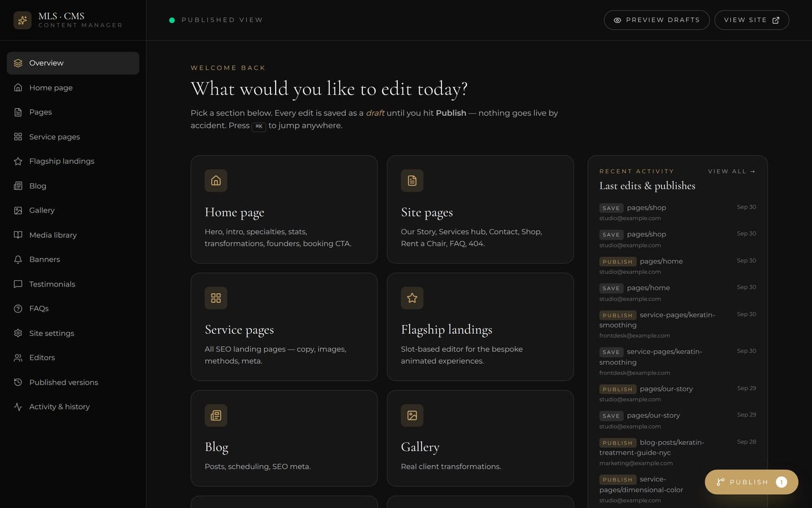Open the View Site external link
The height and width of the screenshot is (508, 812).
pos(752,20)
